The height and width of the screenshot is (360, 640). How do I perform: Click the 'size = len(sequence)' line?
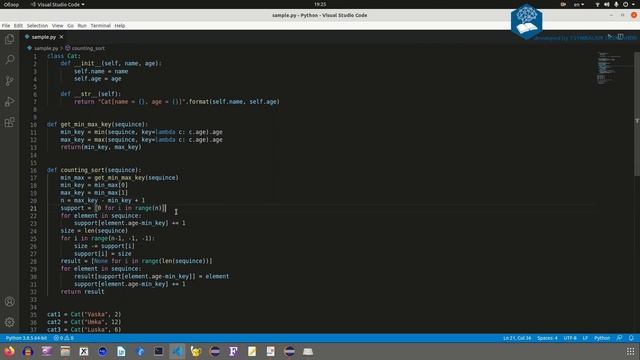coord(94,231)
